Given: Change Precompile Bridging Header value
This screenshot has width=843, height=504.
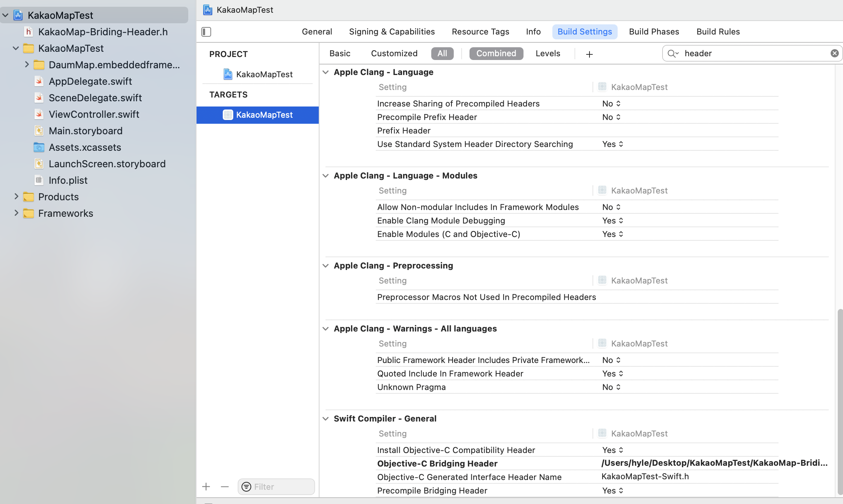Looking at the screenshot, I should pos(613,490).
